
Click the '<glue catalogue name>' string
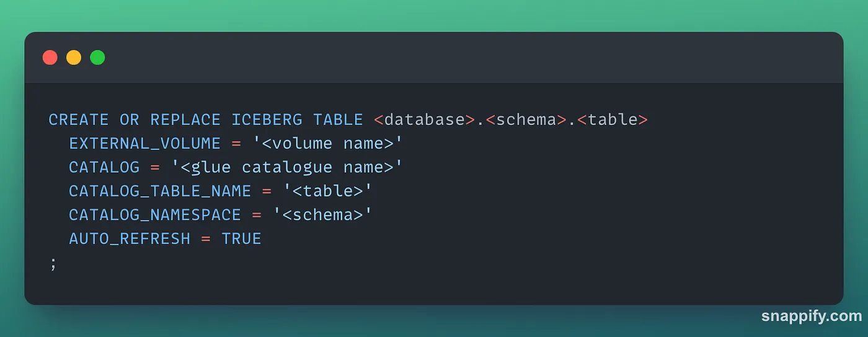(287, 167)
